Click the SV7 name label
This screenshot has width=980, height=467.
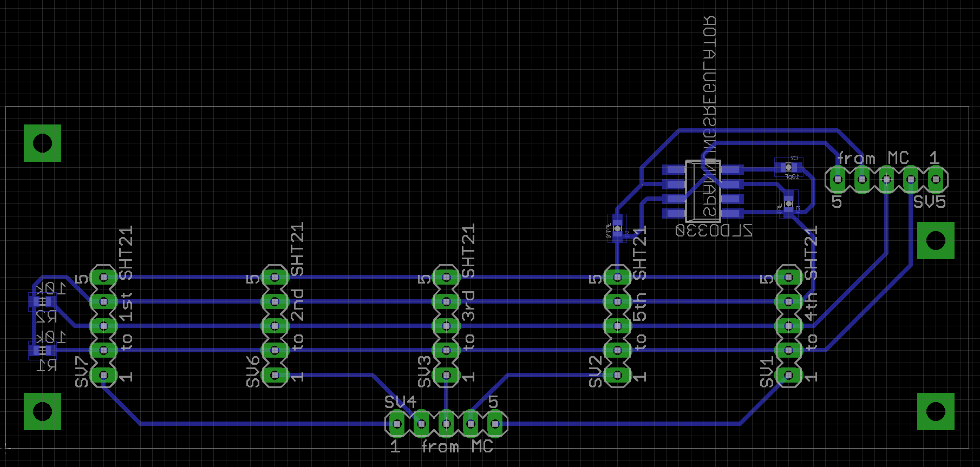(x=81, y=372)
